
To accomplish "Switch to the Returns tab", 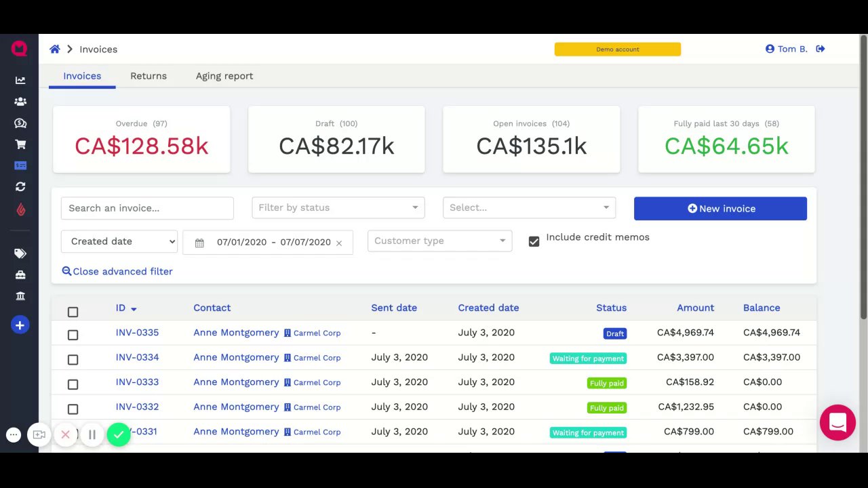I will click(149, 76).
